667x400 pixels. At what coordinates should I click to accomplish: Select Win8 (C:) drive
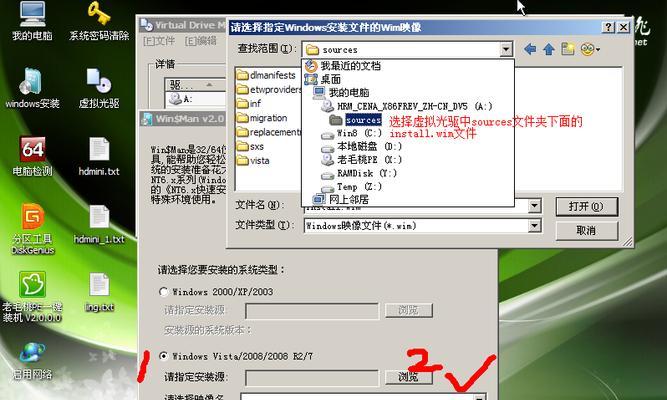(x=351, y=134)
